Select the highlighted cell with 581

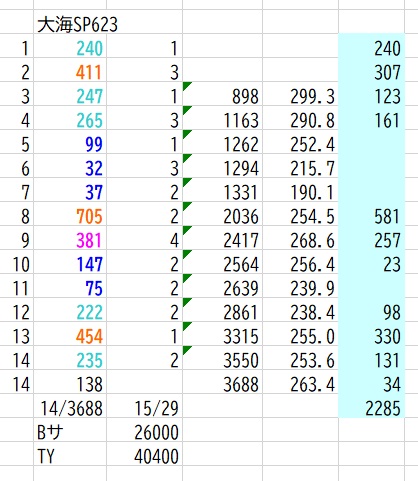coord(371,217)
